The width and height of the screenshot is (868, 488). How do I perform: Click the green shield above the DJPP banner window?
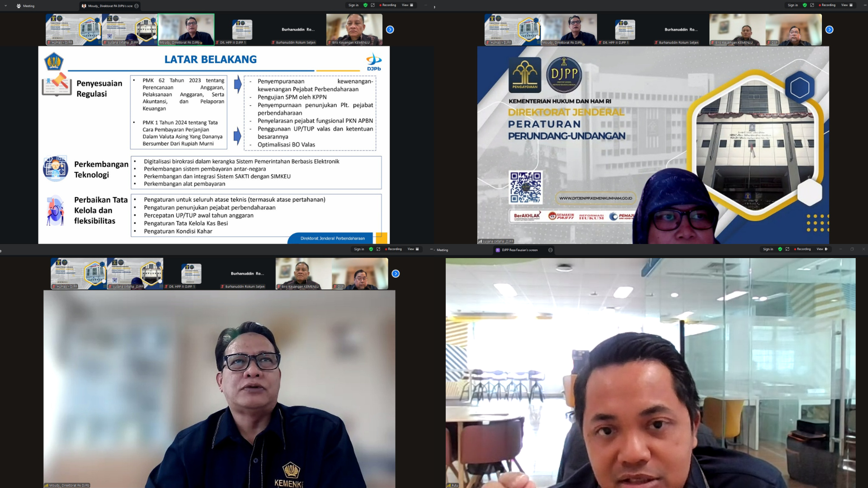click(x=805, y=5)
